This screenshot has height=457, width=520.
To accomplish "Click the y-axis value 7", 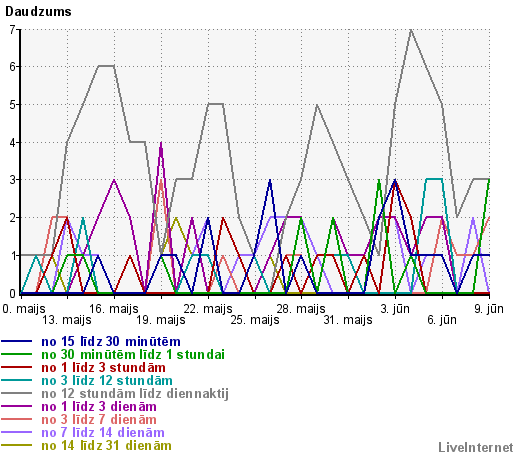I will [x=13, y=29].
